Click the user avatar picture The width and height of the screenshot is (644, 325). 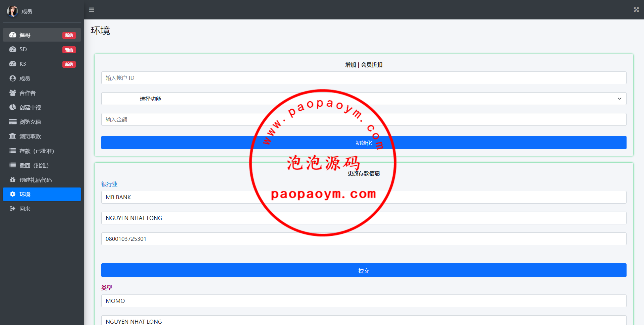click(12, 11)
